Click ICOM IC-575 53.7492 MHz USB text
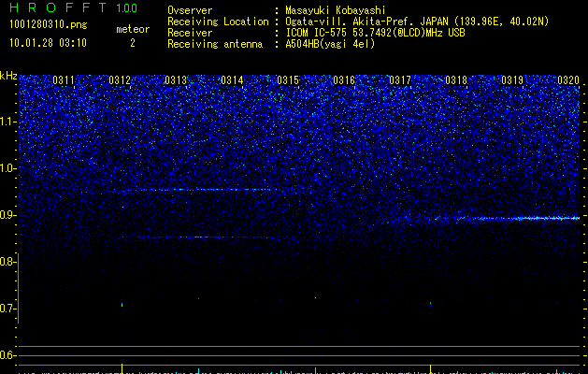 point(375,33)
